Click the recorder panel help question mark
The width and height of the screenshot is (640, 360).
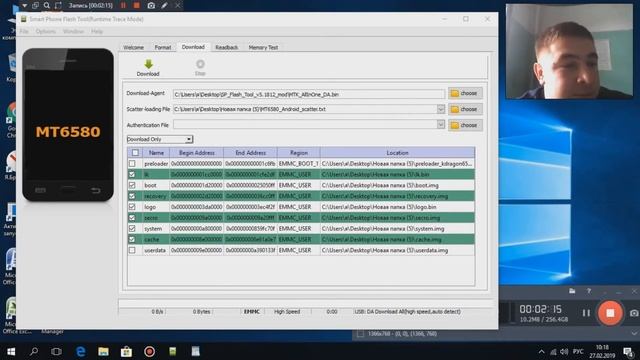[x=589, y=291]
